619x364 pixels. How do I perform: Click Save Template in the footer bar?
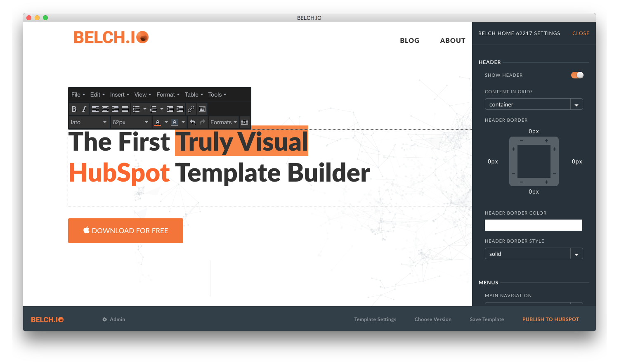click(487, 319)
